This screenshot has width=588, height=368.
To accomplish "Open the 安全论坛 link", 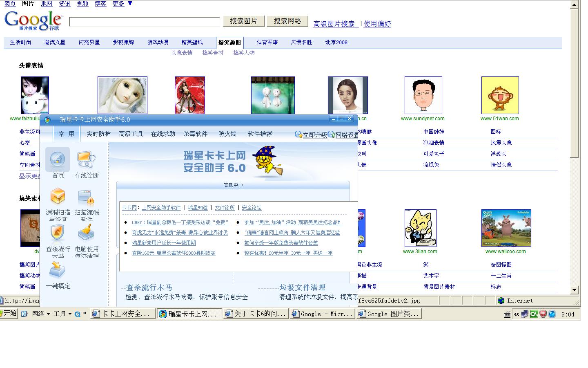I will click(252, 208).
